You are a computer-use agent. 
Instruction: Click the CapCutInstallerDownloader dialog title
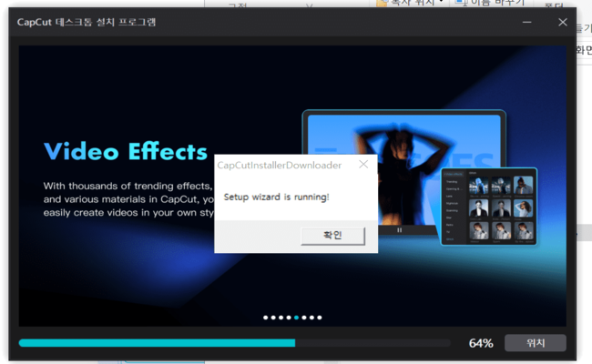pos(280,166)
